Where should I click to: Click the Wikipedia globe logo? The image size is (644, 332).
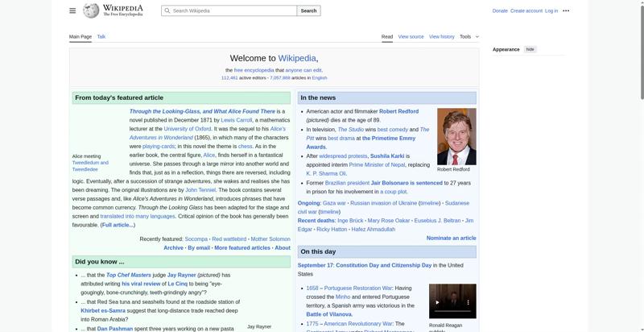tap(91, 10)
